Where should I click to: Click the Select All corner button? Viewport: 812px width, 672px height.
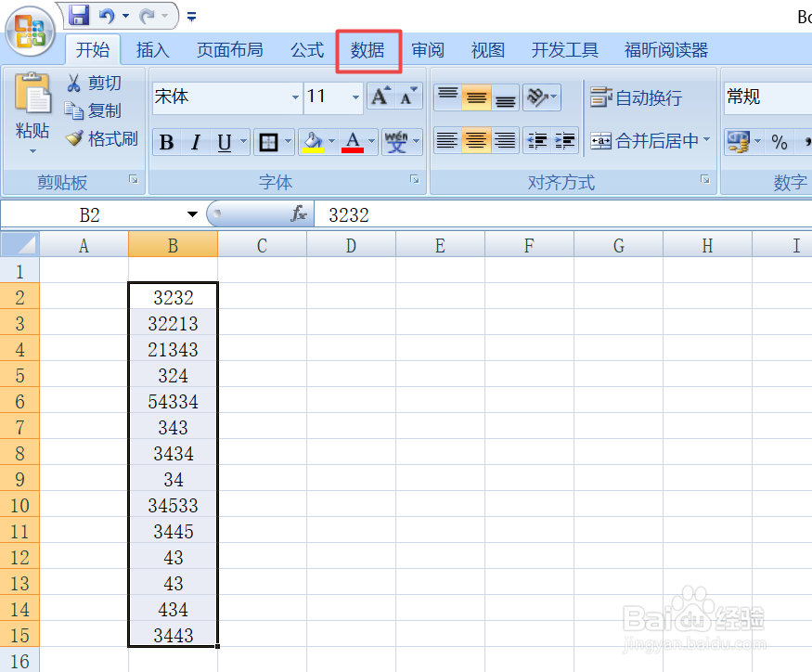[20, 244]
